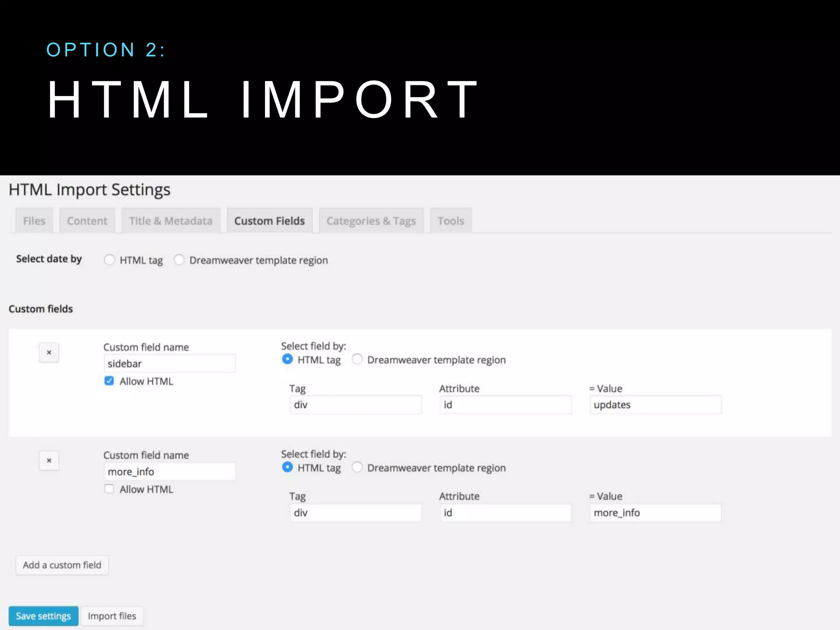Remove the more_info custom field with X
This screenshot has height=630, width=840.
[x=49, y=460]
